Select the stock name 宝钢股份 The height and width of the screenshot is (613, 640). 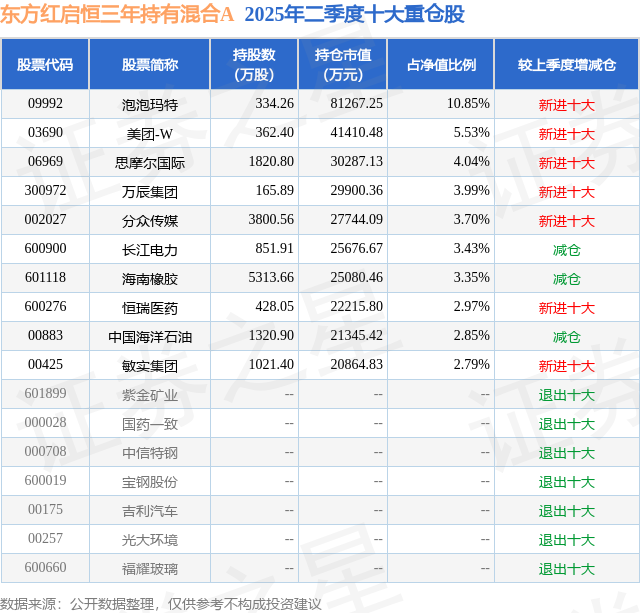(x=150, y=482)
